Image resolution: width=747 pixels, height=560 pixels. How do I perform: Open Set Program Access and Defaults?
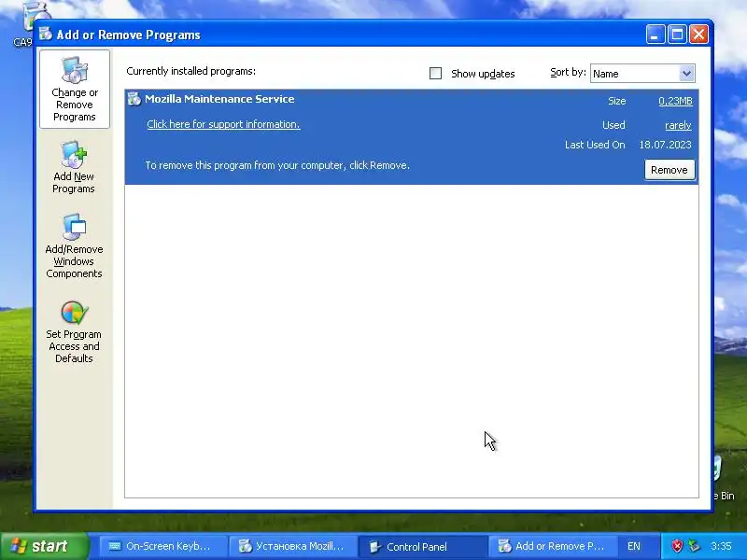(74, 332)
